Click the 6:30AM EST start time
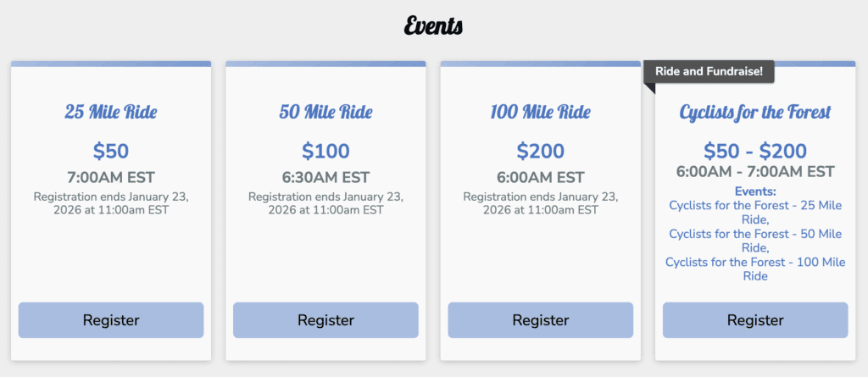Viewport: 868px width, 377px height. [x=325, y=178]
